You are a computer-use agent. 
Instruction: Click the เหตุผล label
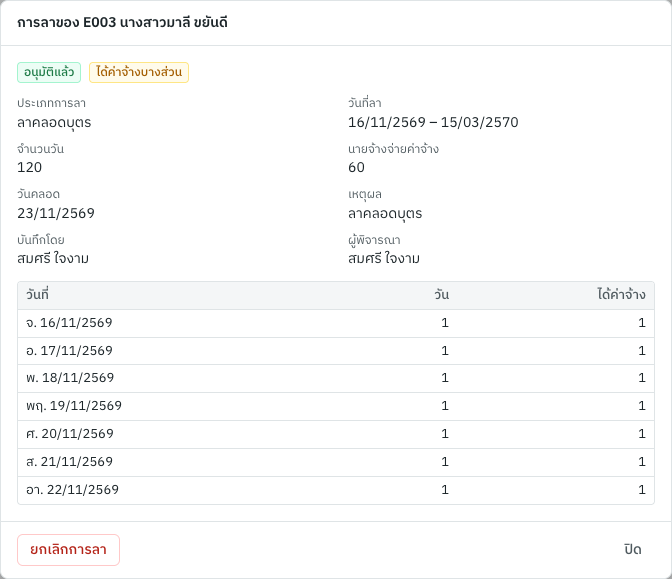[365, 195]
